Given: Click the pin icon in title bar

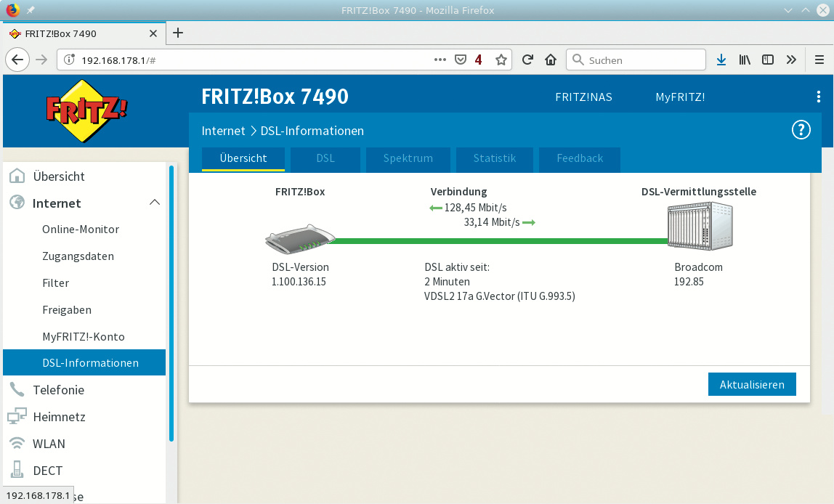Looking at the screenshot, I should tap(31, 10).
